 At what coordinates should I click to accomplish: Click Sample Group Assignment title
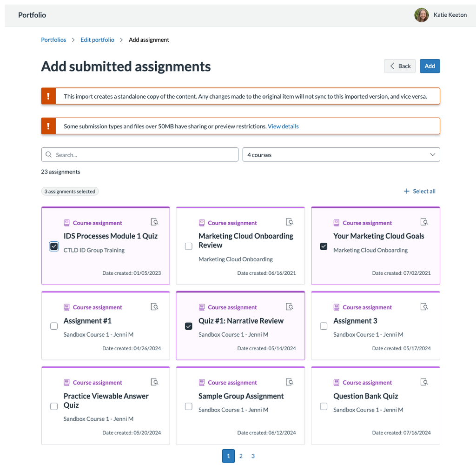click(x=241, y=396)
